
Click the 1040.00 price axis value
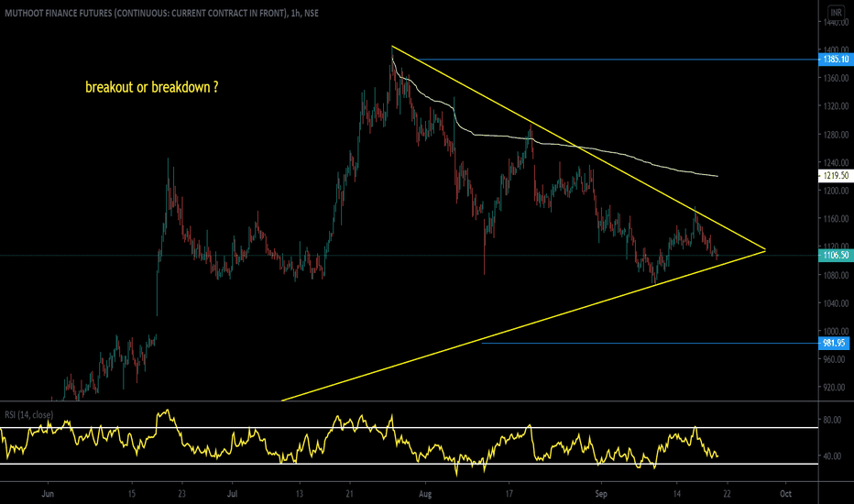tap(836, 303)
